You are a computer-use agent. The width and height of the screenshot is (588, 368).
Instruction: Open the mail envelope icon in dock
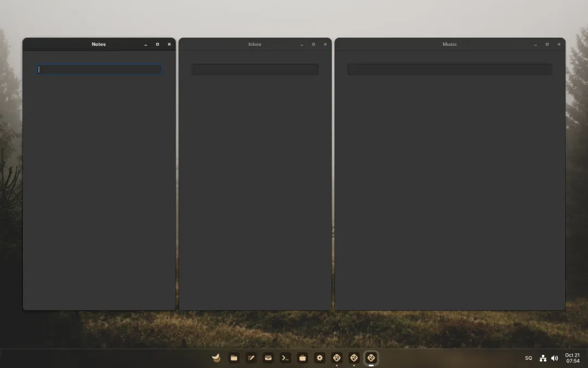[268, 358]
